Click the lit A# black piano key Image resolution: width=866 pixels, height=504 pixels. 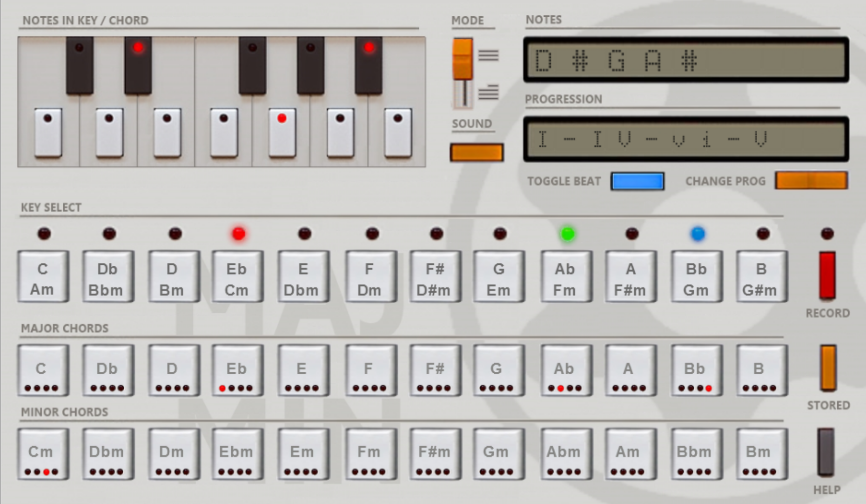point(369,66)
